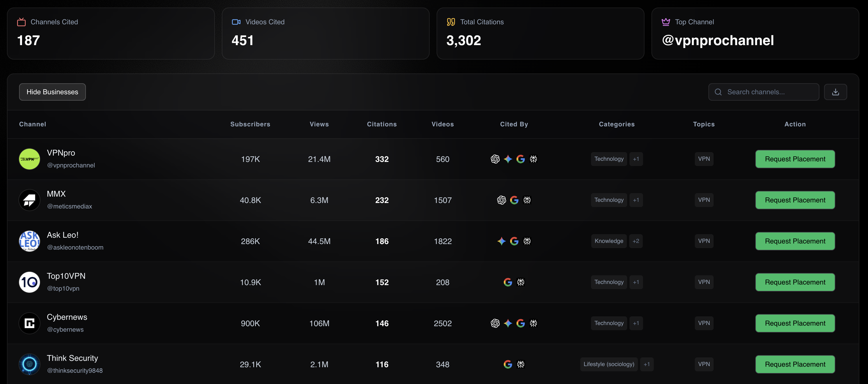The width and height of the screenshot is (868, 384).
Task: Click the ChatGPT icon in Cybernews row
Action: click(495, 323)
